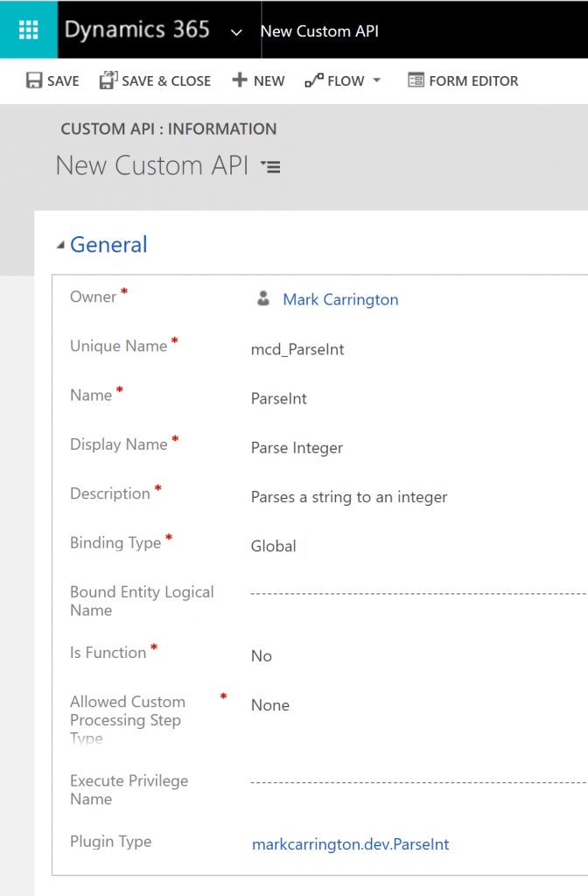The height and width of the screenshot is (896, 588).
Task: Open the markcarrington.dev.ParseInt plugin link
Action: coord(350,844)
